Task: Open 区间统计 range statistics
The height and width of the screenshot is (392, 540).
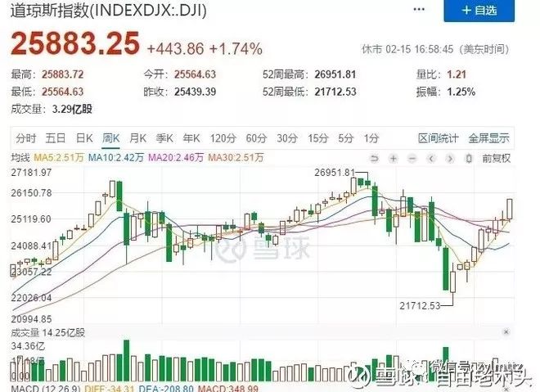Action: [439, 138]
